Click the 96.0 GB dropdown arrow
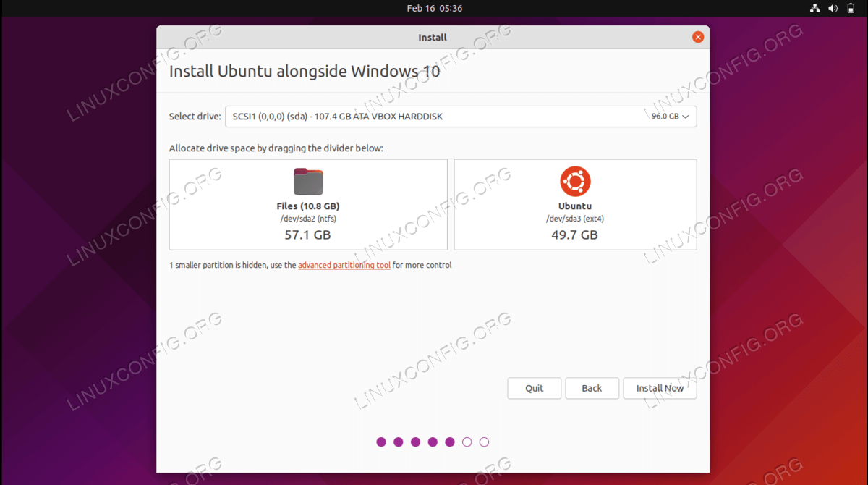The image size is (868, 485). point(685,117)
